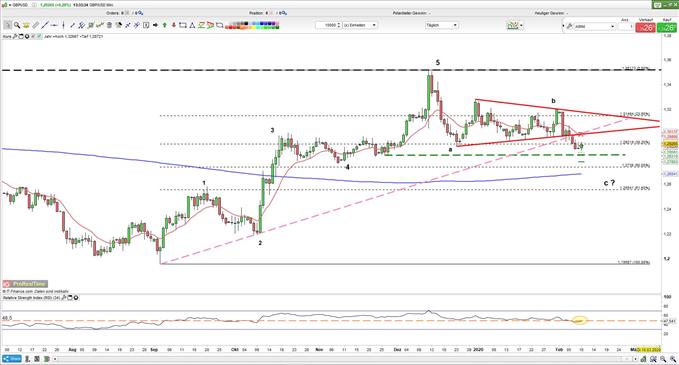Screen dimensions: 679x365
Task: Open RSI indicator settings wrench
Action: click(x=64, y=297)
